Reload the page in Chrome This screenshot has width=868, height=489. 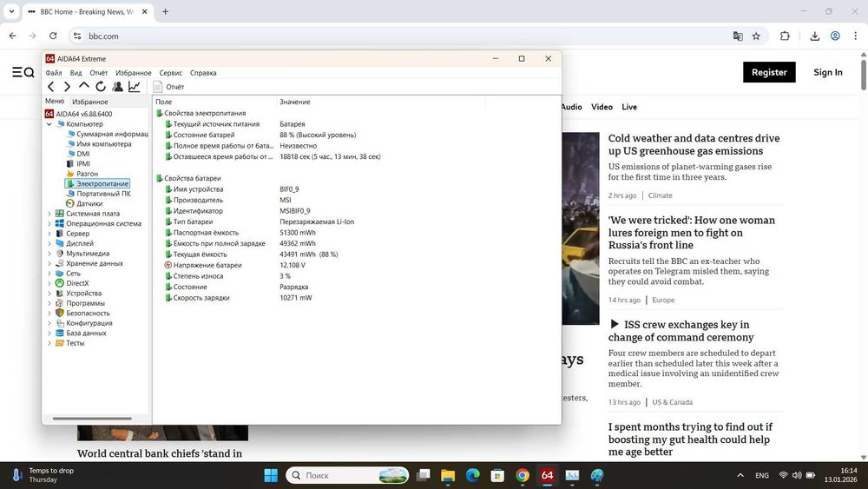(53, 36)
